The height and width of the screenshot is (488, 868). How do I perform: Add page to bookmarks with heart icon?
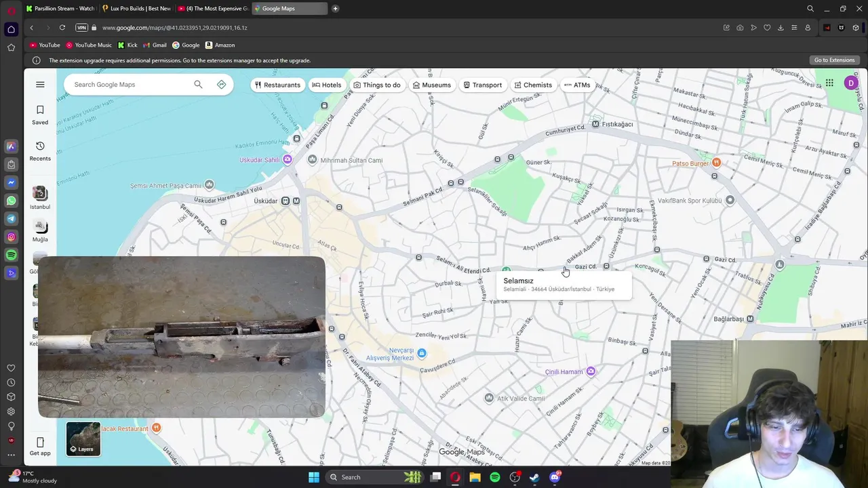coord(767,28)
